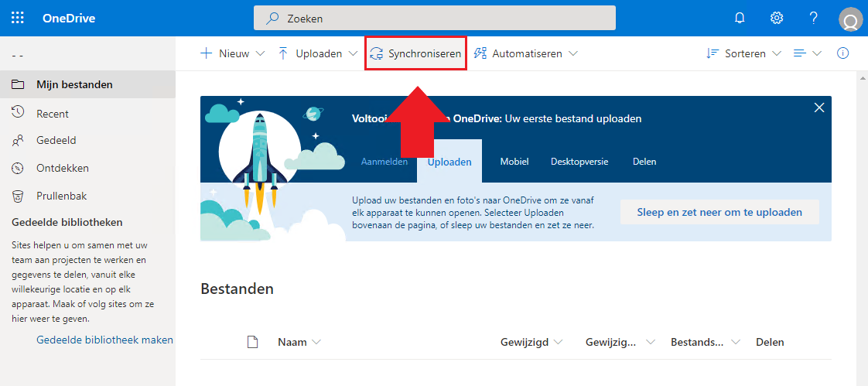Close the getting started banner
This screenshot has height=386, width=868.
tap(819, 108)
